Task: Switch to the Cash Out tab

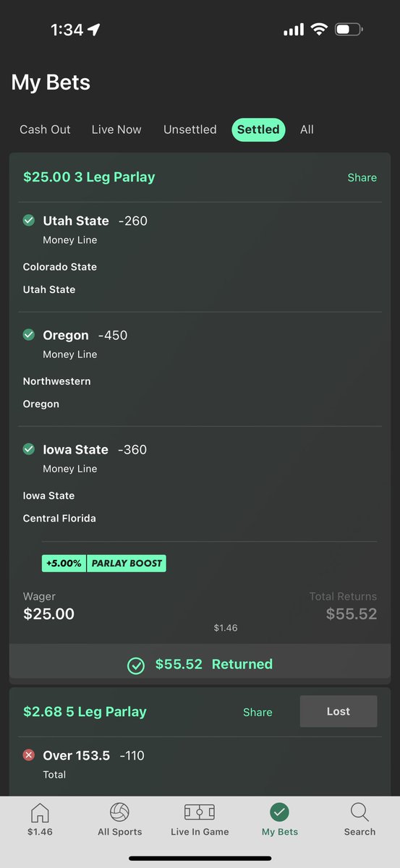Action: (45, 129)
